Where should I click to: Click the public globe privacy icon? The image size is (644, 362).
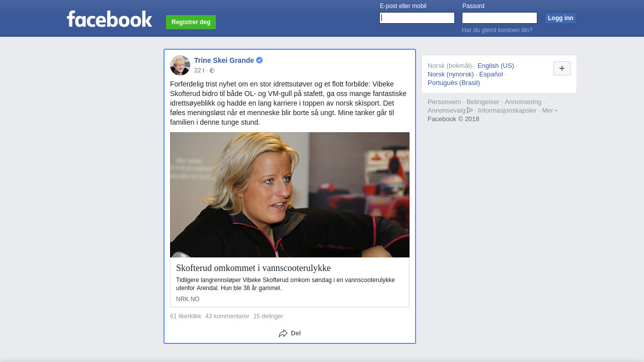pyautogui.click(x=212, y=70)
